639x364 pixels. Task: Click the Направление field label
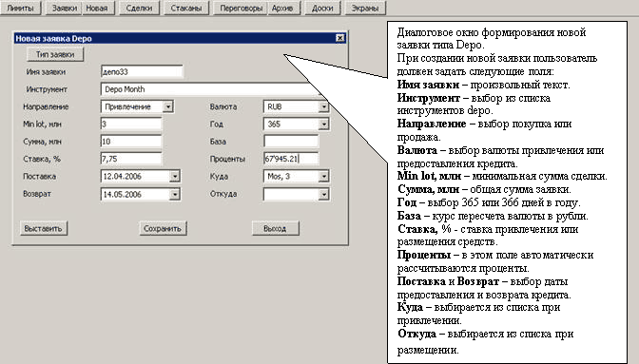click(46, 106)
